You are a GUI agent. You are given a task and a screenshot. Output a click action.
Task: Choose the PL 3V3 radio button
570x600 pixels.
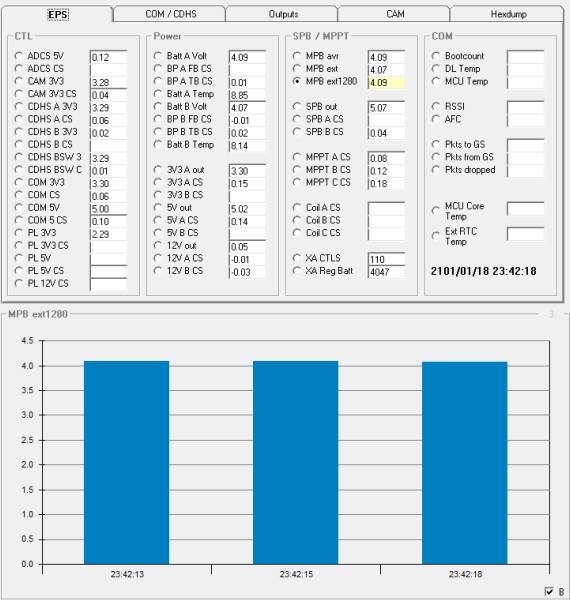18,233
